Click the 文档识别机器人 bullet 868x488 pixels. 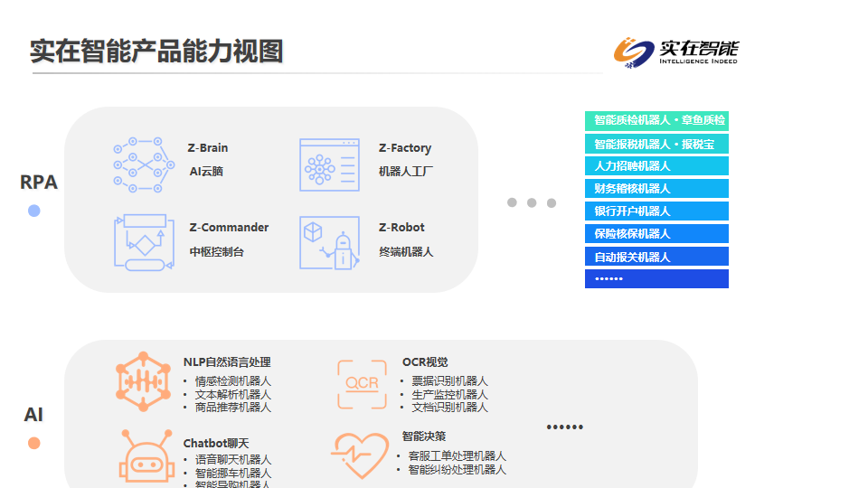[449, 408]
